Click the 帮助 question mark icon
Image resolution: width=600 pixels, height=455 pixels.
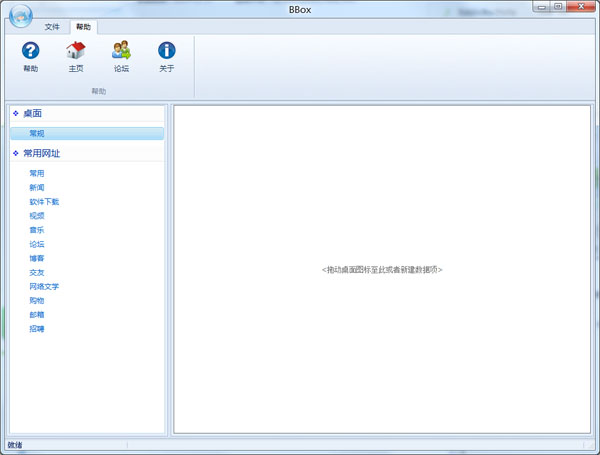(x=30, y=51)
